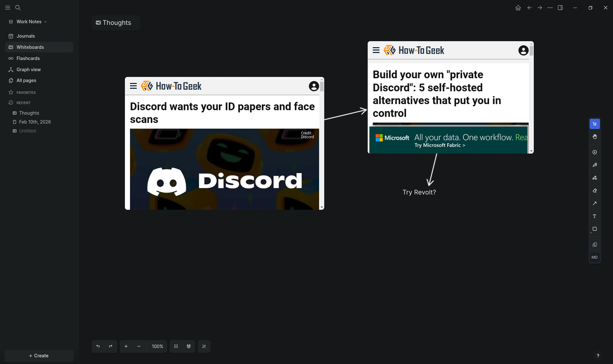The height and width of the screenshot is (364, 613).
Task: Open the shape geometry tool
Action: pos(594,229)
